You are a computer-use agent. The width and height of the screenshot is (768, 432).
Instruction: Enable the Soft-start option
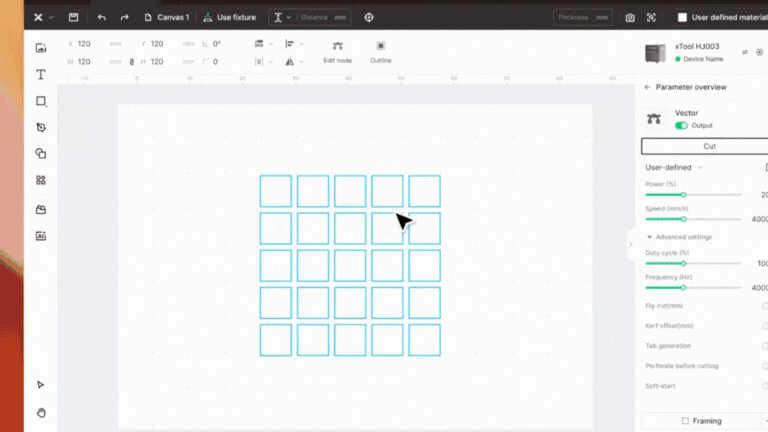tap(764, 385)
